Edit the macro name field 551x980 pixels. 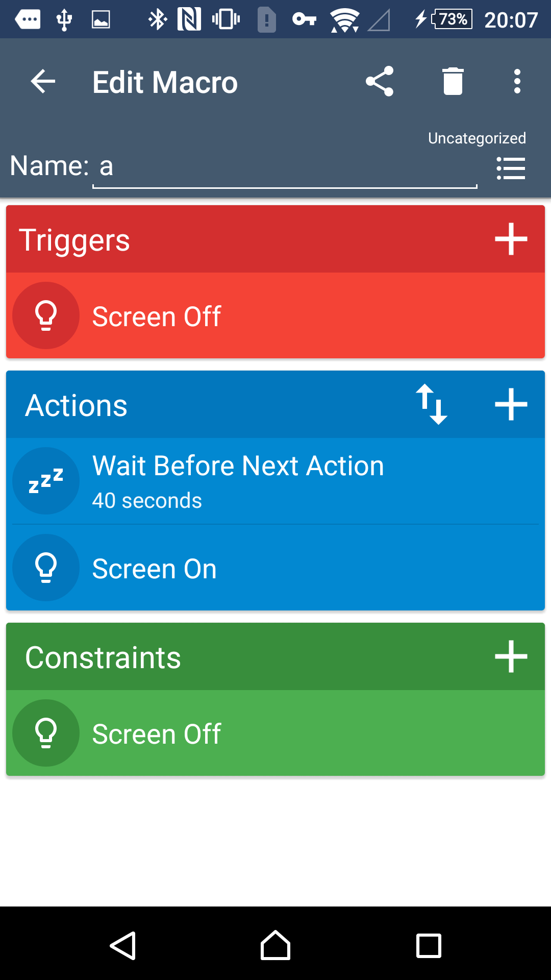pos(284,167)
